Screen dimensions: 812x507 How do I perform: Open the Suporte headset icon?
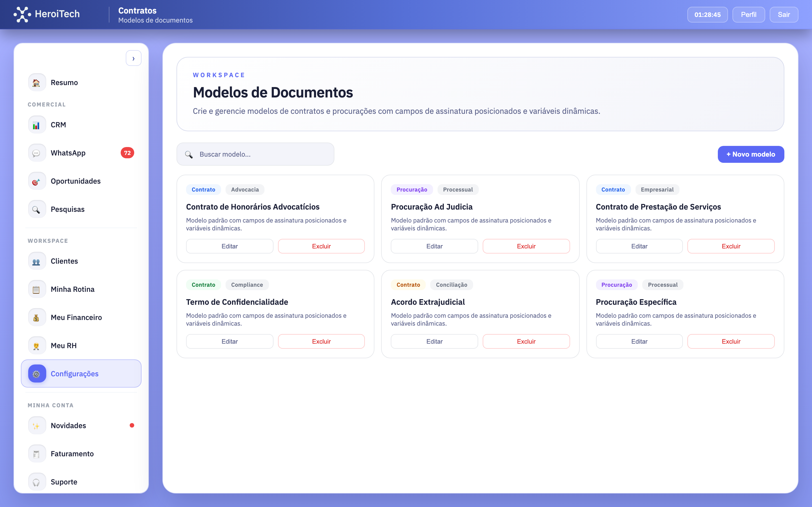(x=37, y=482)
